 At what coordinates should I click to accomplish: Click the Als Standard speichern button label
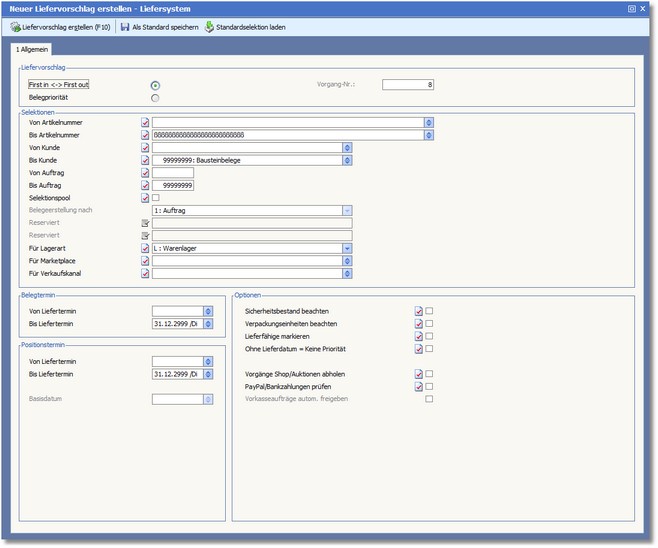tap(164, 27)
